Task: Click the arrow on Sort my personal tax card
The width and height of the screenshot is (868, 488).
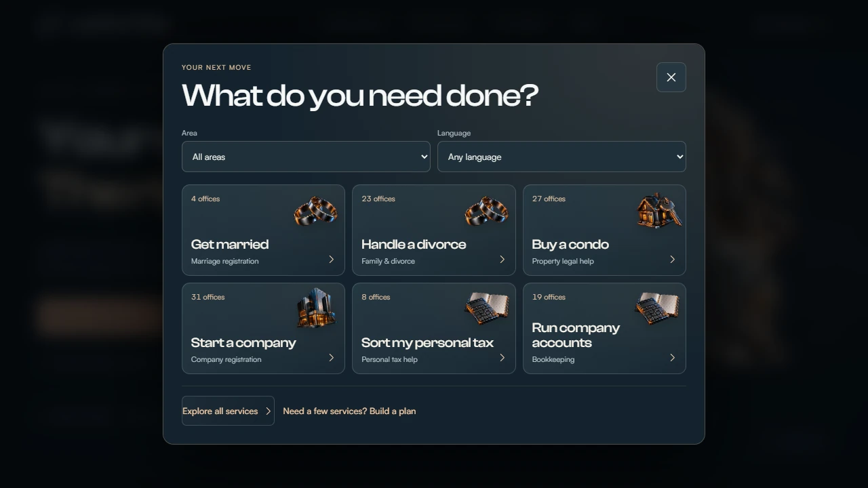Action: click(502, 358)
